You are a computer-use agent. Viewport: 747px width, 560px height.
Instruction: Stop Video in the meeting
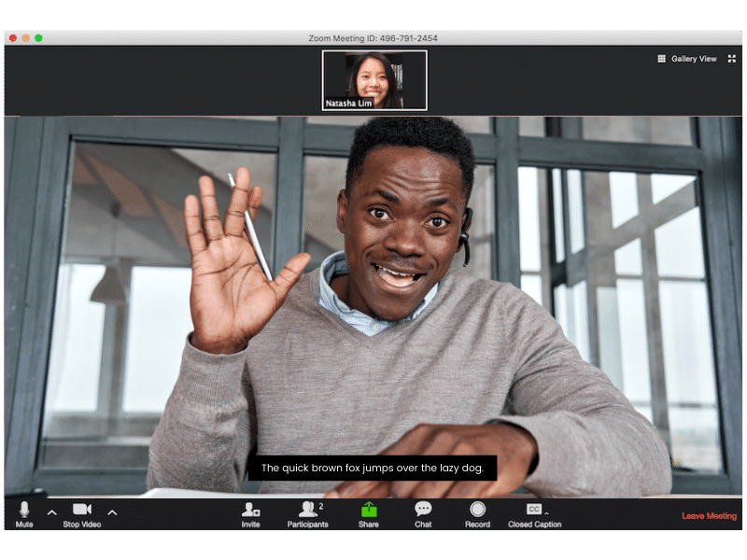coord(80,515)
